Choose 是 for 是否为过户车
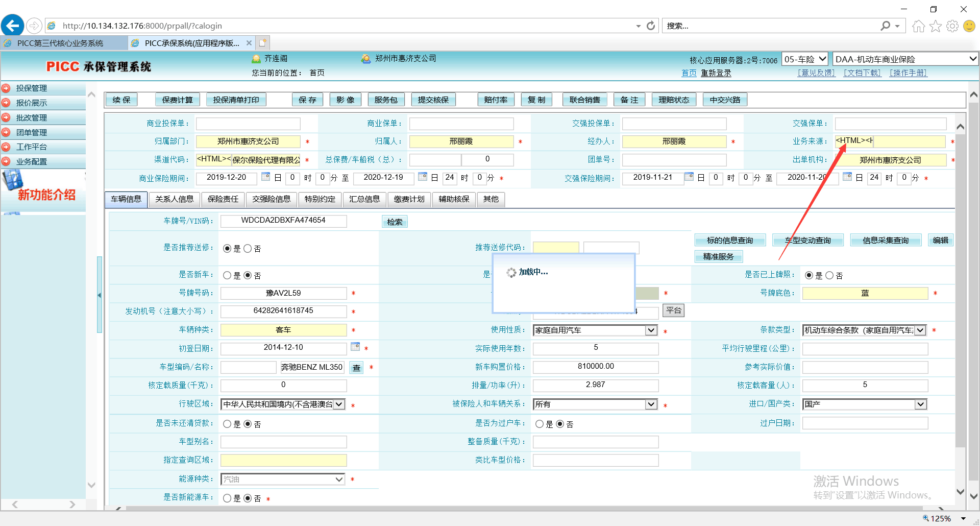This screenshot has height=526, width=980. tap(540, 424)
